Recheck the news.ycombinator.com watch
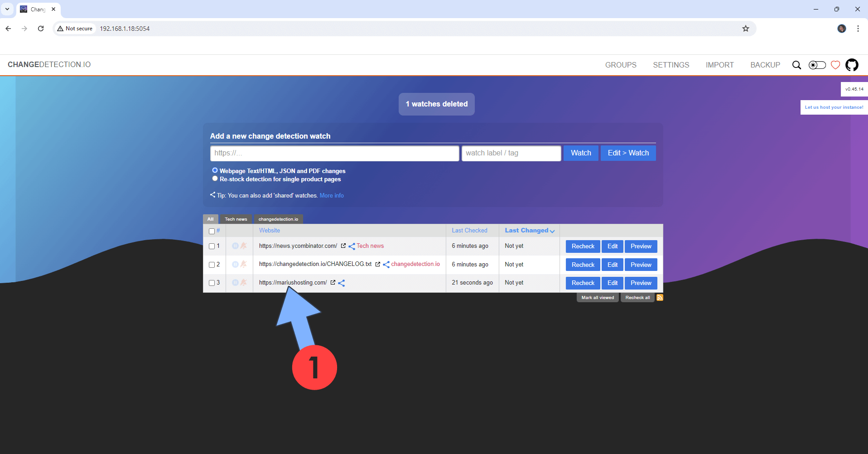Screen dimensions: 868x454 click(x=583, y=246)
